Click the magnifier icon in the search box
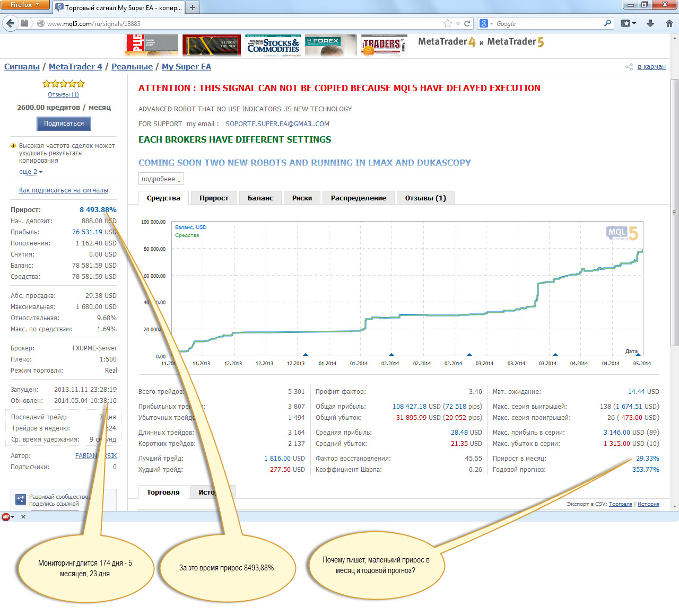The image size is (679, 616). [x=608, y=23]
